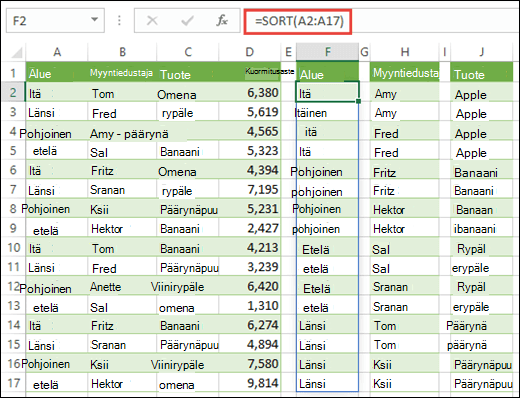Select column D header
Image resolution: width=520 pixels, height=398 pixels.
(x=250, y=52)
